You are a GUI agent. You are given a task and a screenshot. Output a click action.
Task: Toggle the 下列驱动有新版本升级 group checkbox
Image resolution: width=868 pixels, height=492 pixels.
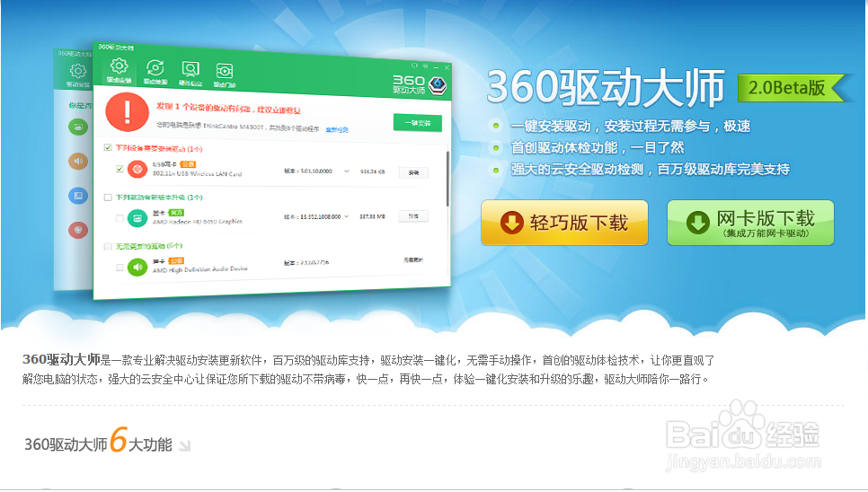point(108,197)
